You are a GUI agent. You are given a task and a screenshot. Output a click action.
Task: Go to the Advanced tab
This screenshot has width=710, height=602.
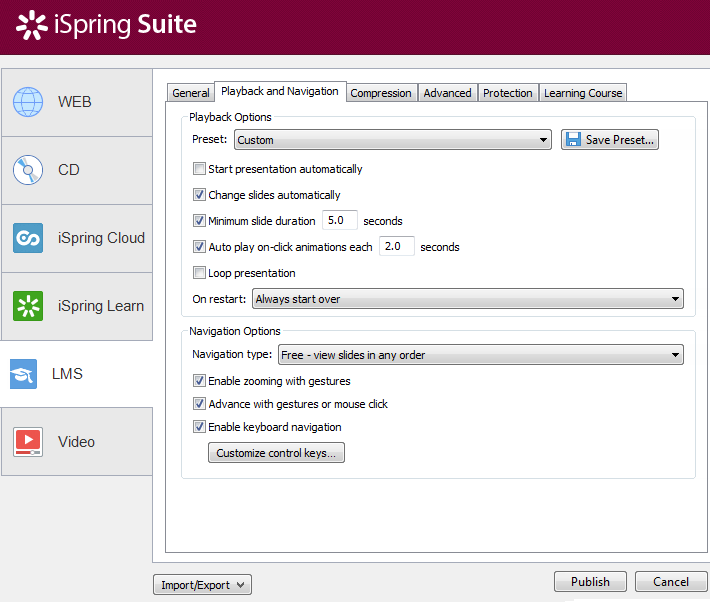coord(447,93)
